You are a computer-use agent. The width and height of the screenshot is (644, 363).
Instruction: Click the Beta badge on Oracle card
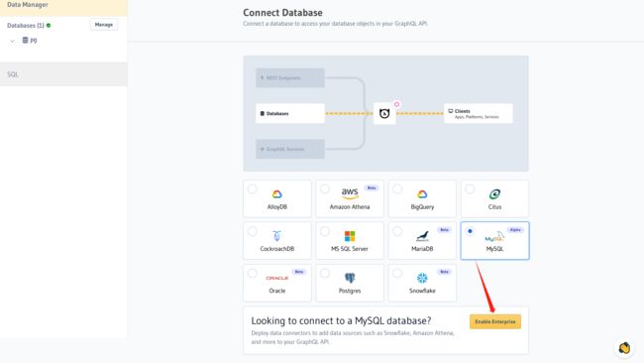(x=299, y=272)
